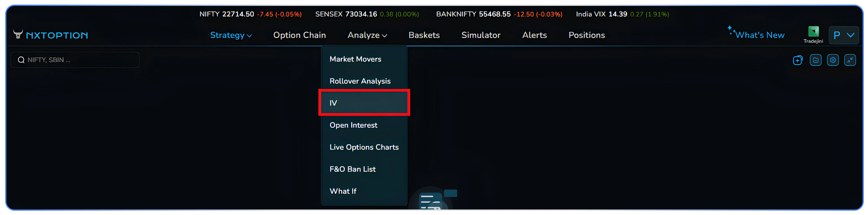Open the settings gear icon
The width and height of the screenshot is (868, 215).
pos(833,60)
